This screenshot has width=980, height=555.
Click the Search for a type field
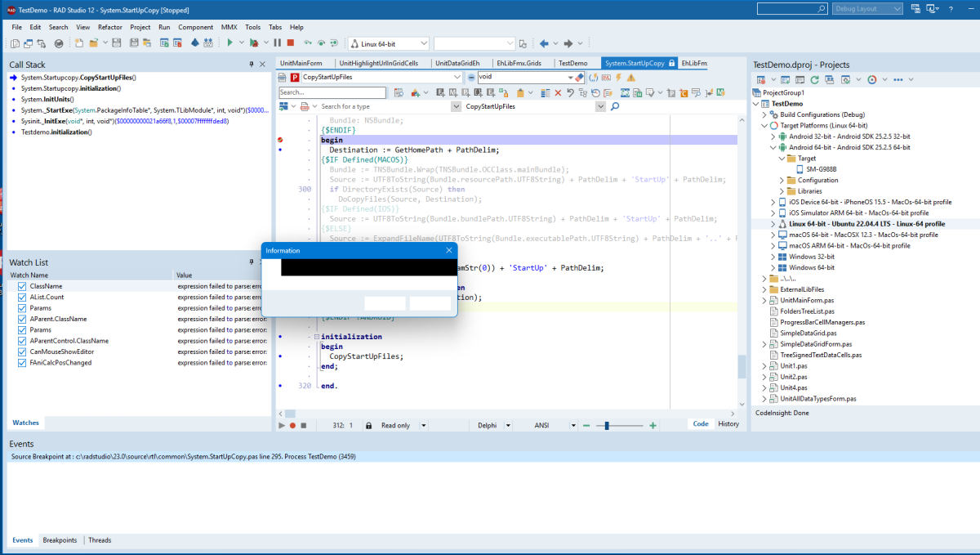coord(384,106)
